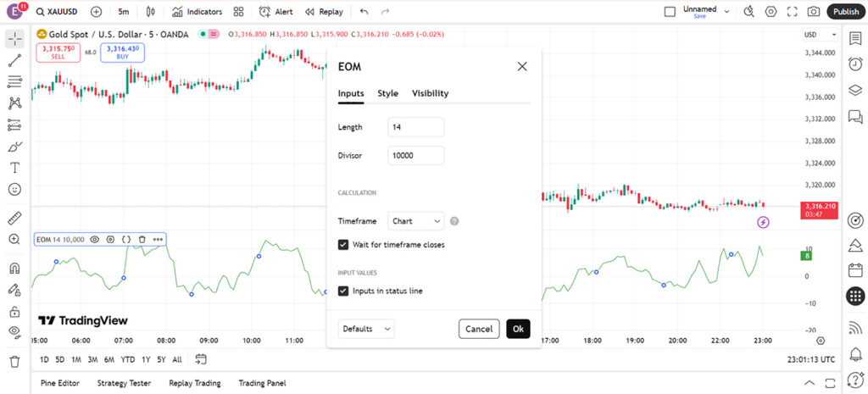Open the Pine Editor tab
Viewport: 868px width, 394px height.
[60, 383]
